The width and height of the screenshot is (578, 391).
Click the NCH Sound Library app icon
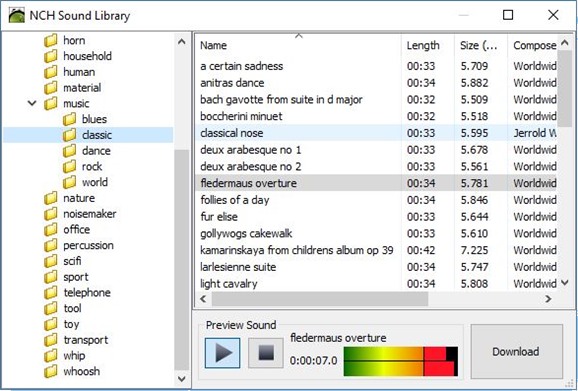tap(17, 15)
